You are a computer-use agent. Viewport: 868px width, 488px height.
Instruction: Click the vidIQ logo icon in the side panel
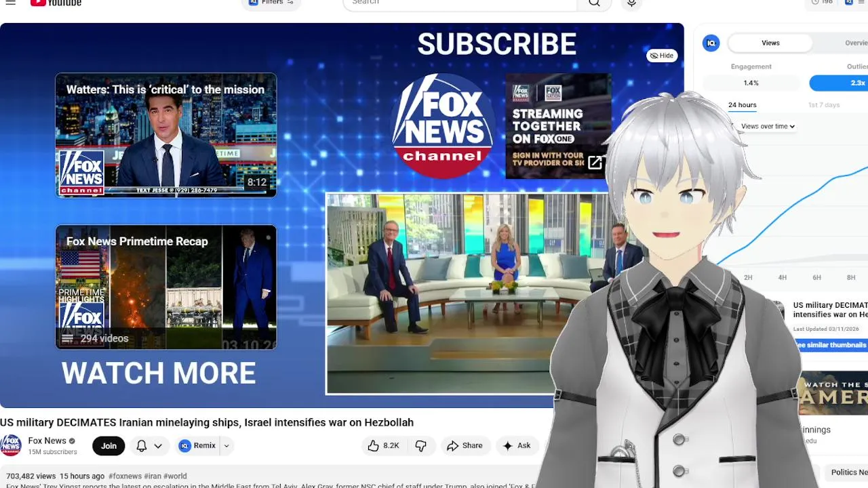(x=711, y=43)
